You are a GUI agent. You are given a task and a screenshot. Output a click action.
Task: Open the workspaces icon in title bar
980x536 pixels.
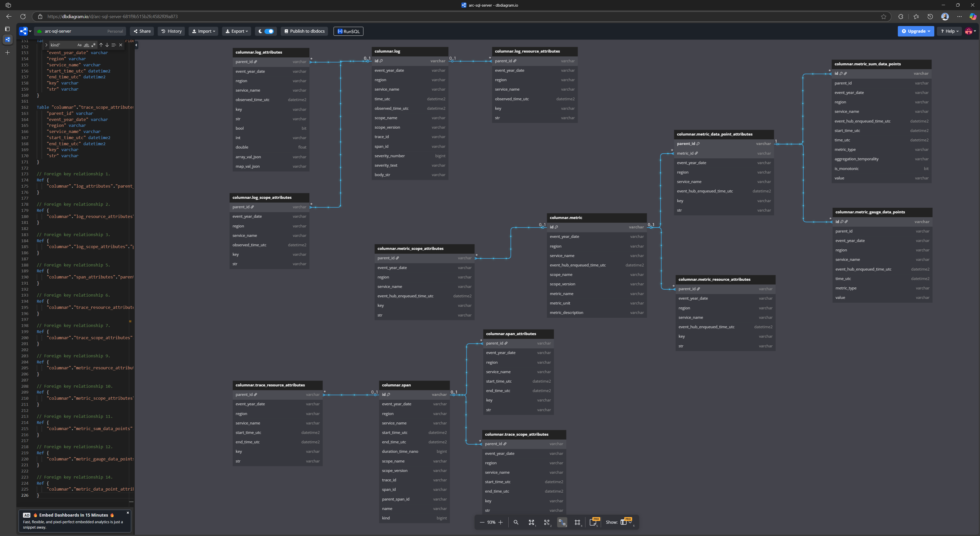8,5
